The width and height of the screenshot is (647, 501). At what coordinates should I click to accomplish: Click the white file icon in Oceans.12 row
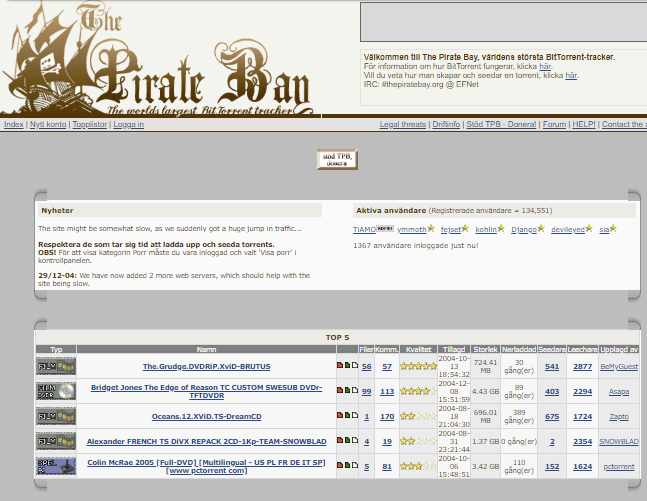tap(354, 415)
